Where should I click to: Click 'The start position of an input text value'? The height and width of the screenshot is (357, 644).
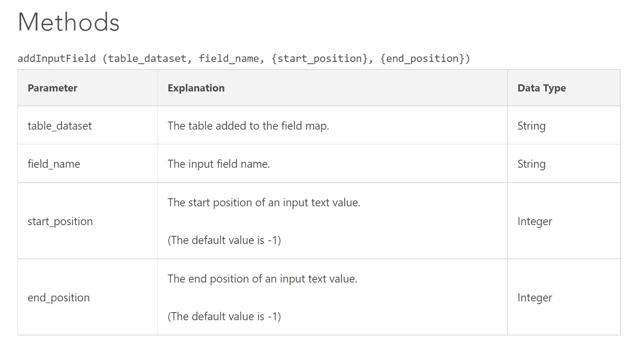[264, 202]
